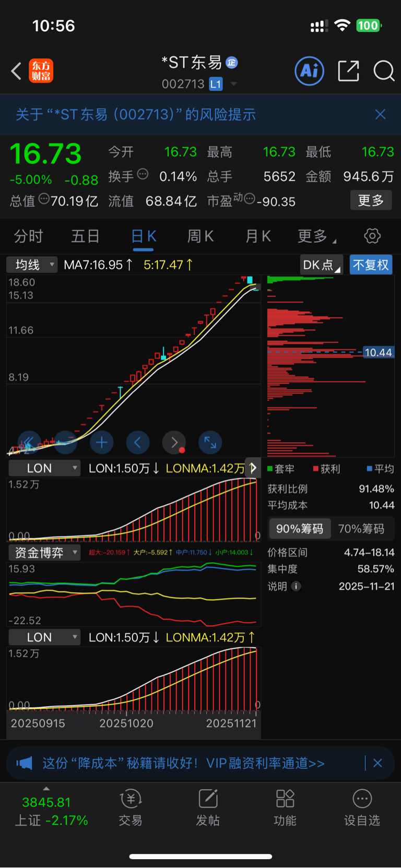The width and height of the screenshot is (401, 868).
Task: Switch to 月K chart tab
Action: tap(258, 236)
